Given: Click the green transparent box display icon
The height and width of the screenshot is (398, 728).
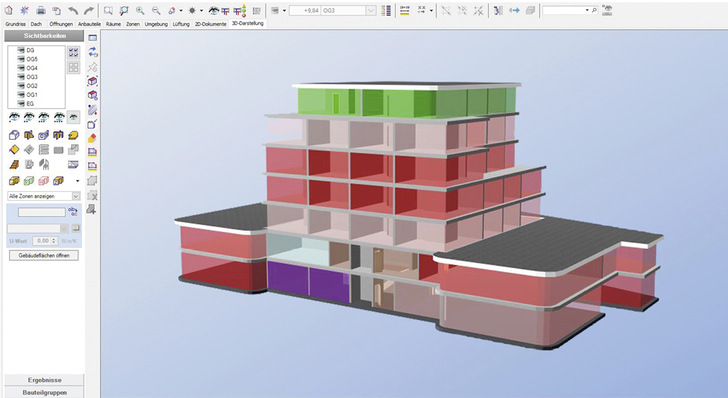Looking at the screenshot, I should [29, 180].
